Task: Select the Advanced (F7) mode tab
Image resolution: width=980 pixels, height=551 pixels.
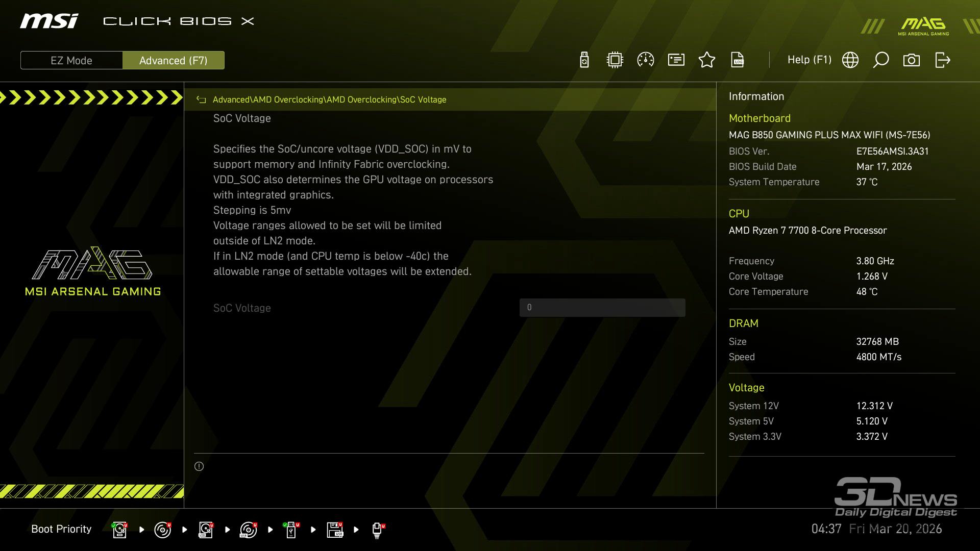Action: (173, 60)
